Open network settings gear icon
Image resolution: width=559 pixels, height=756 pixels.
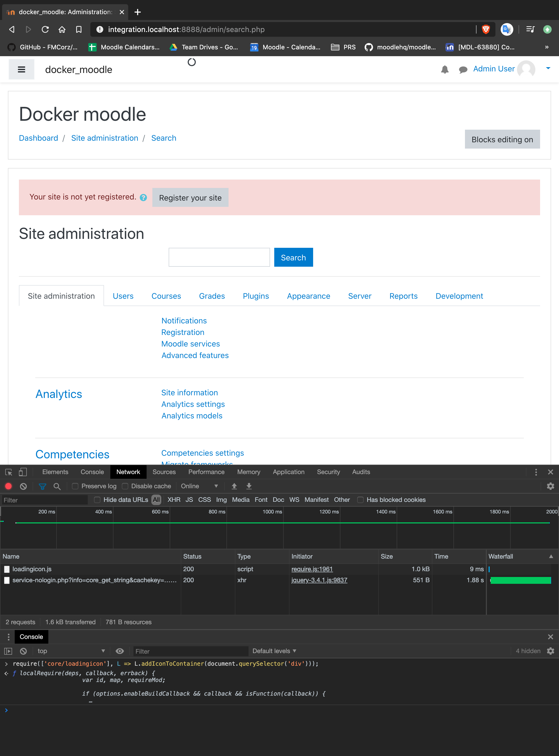pyautogui.click(x=551, y=486)
